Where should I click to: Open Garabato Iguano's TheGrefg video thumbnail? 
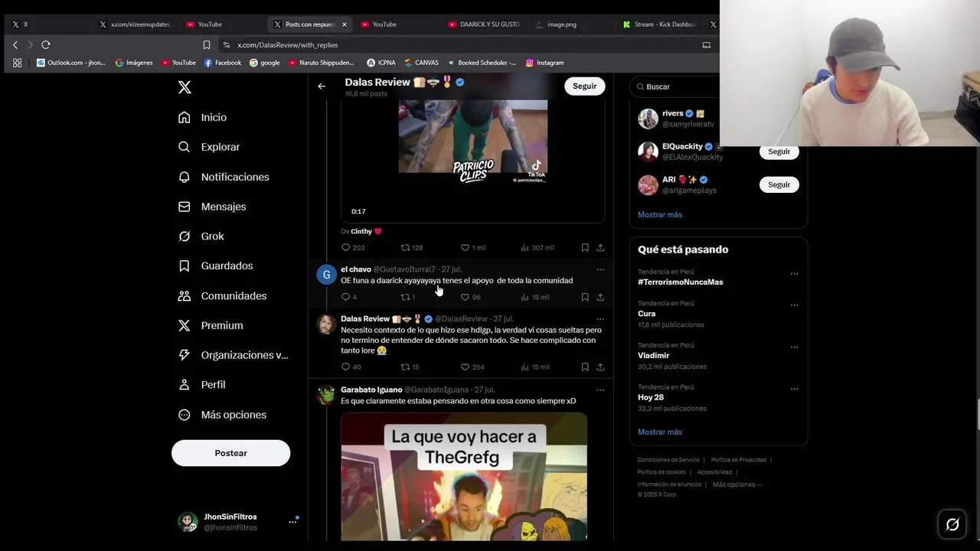[464, 477]
